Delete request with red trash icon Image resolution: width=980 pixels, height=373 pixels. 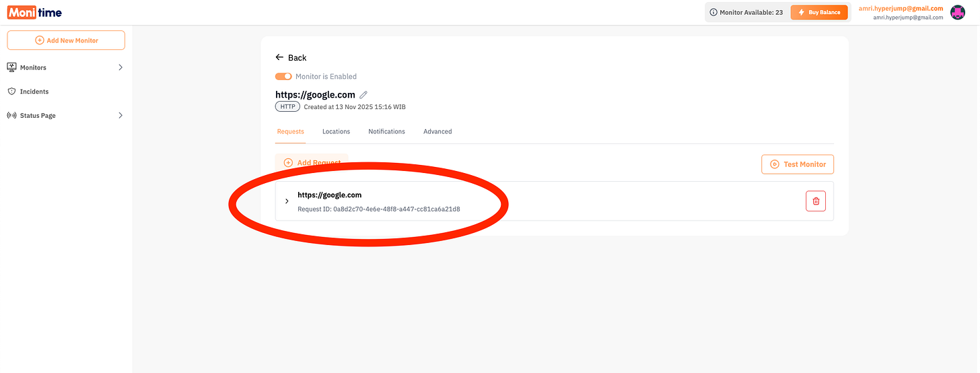tap(816, 201)
